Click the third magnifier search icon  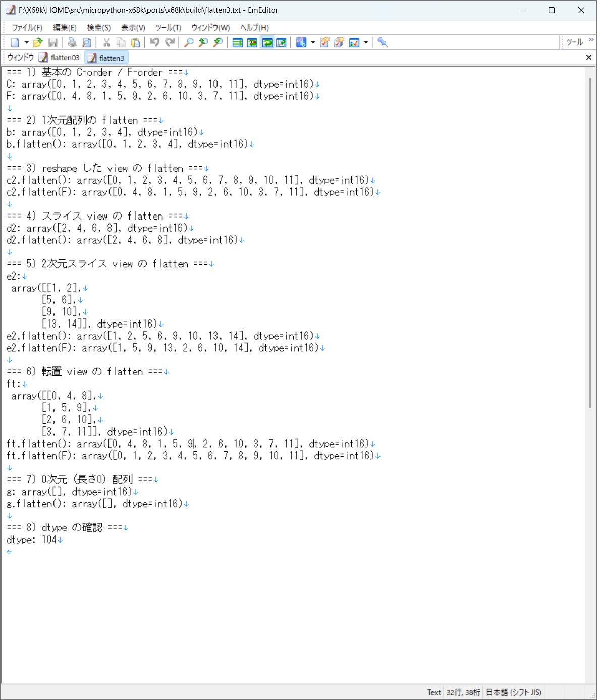click(218, 43)
